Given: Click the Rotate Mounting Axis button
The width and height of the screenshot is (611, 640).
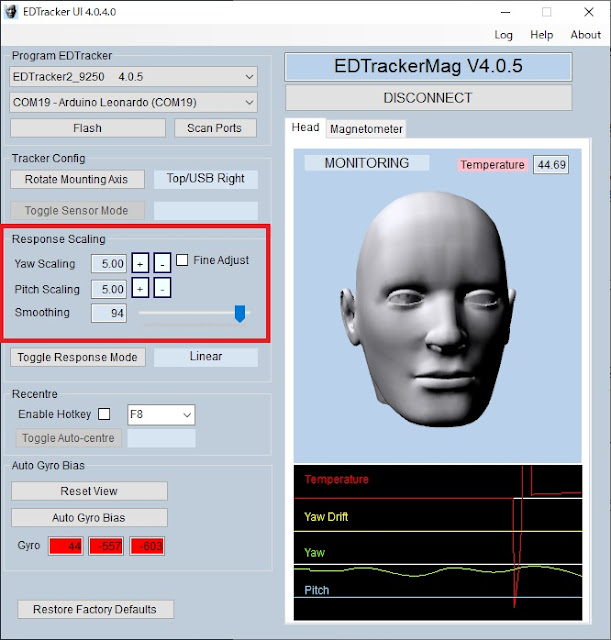Looking at the screenshot, I should tap(78, 179).
